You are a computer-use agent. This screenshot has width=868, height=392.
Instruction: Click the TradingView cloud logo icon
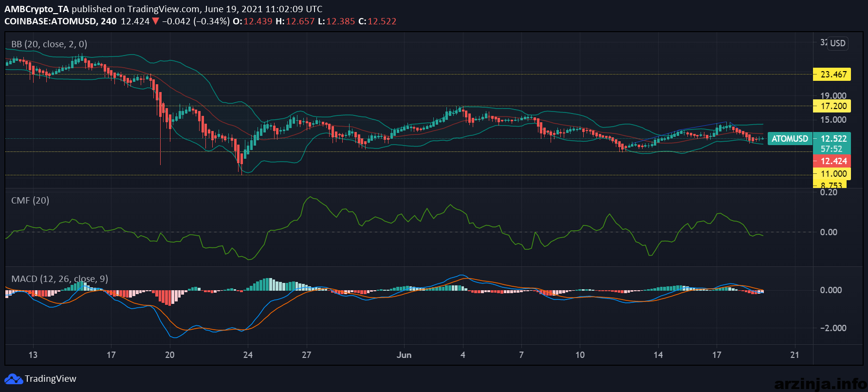click(14, 379)
